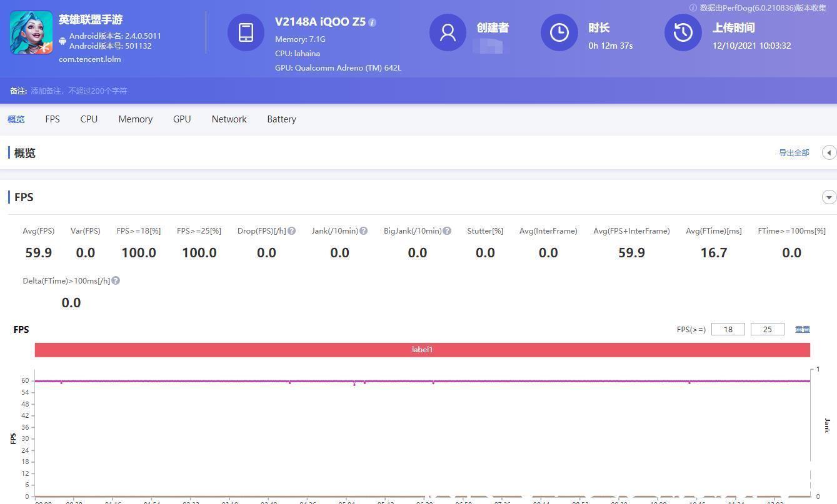Click help icon next to BigJank(/10min)
The width and height of the screenshot is (837, 504).
pyautogui.click(x=447, y=231)
